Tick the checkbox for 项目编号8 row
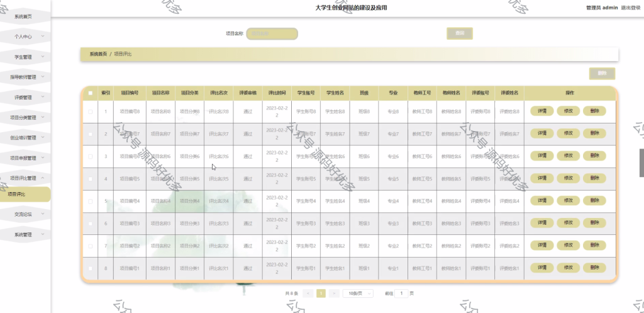 pos(91,111)
